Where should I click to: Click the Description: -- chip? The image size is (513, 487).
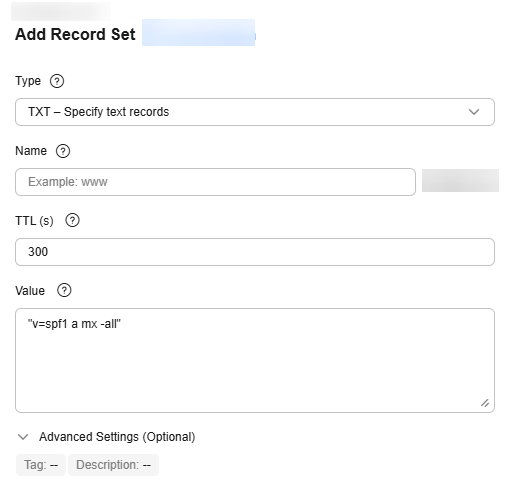coord(113,465)
